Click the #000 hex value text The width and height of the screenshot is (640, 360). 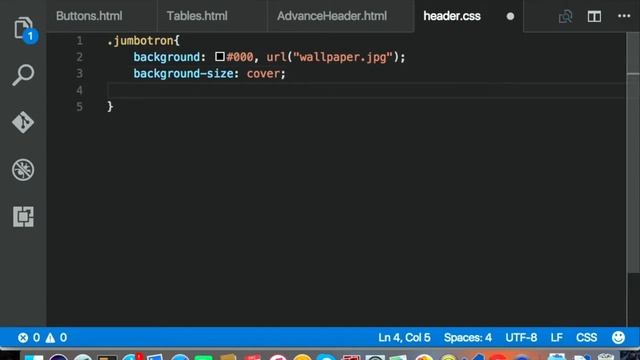[x=240, y=57]
